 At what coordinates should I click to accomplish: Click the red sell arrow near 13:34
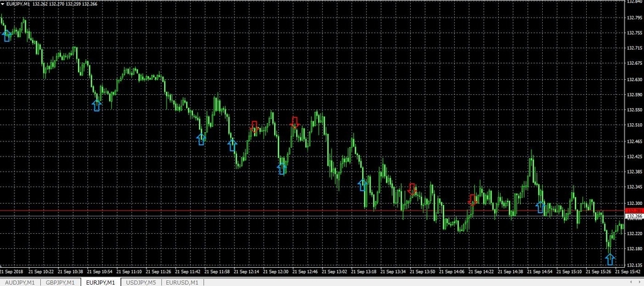click(412, 188)
